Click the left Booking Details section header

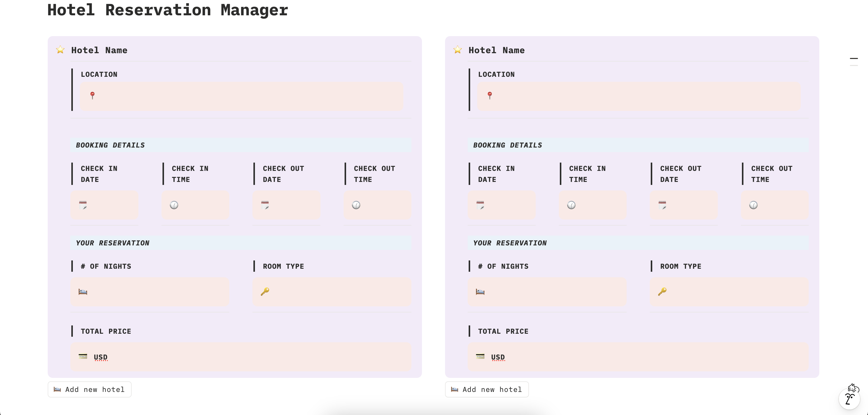pyautogui.click(x=110, y=145)
